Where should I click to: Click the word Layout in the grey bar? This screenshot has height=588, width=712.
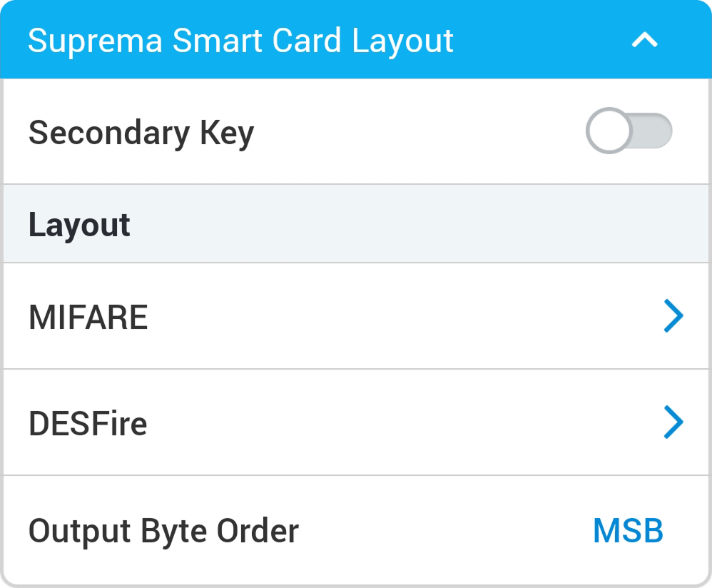(x=79, y=225)
